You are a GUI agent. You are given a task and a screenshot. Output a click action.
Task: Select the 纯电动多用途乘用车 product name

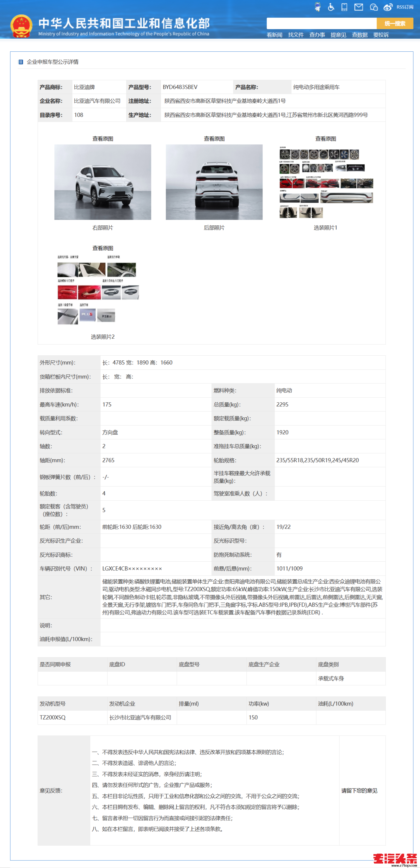point(316,87)
